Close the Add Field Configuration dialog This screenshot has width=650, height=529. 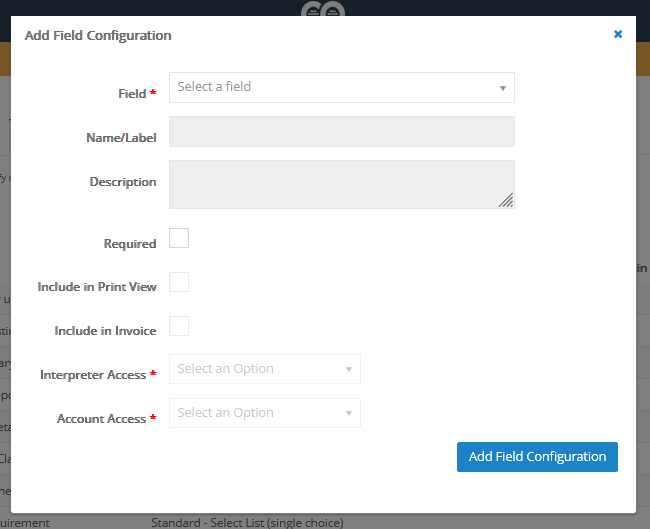coord(617,34)
